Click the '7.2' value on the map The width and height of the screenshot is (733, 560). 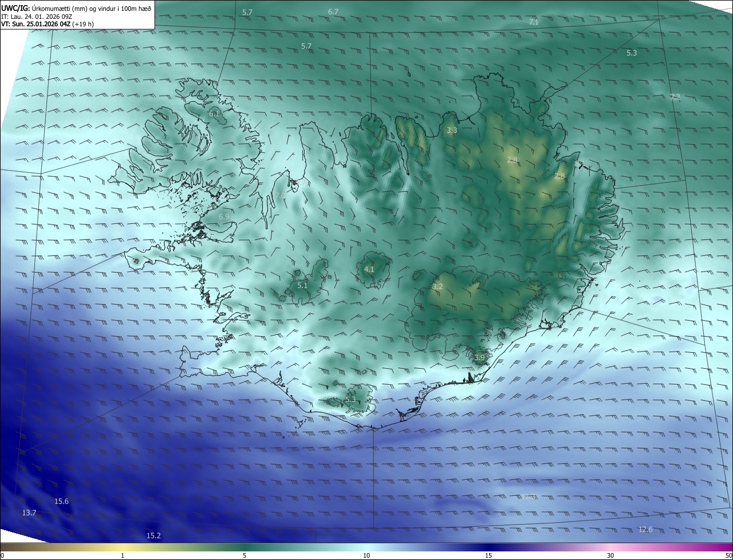click(x=675, y=97)
